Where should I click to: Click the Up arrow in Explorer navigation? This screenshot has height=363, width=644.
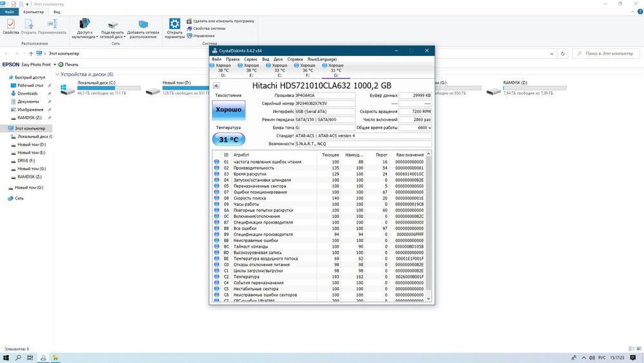(31, 54)
